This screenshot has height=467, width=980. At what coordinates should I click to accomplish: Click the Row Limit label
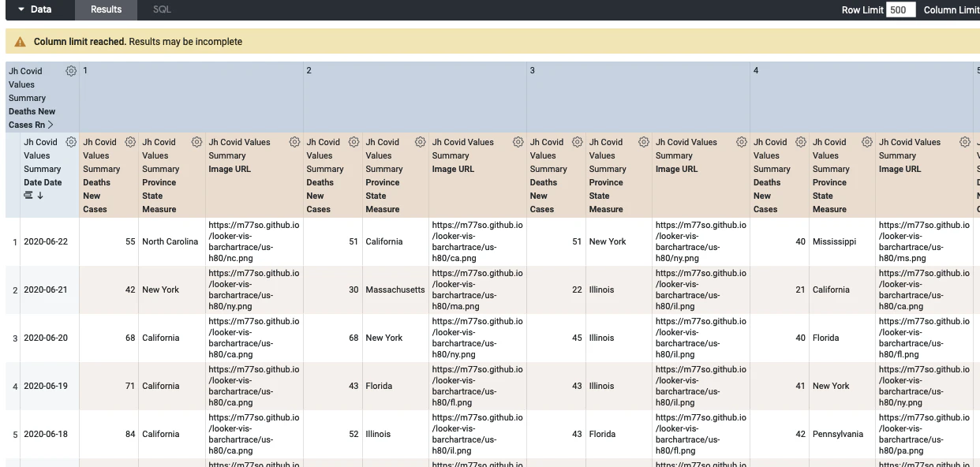(x=862, y=10)
